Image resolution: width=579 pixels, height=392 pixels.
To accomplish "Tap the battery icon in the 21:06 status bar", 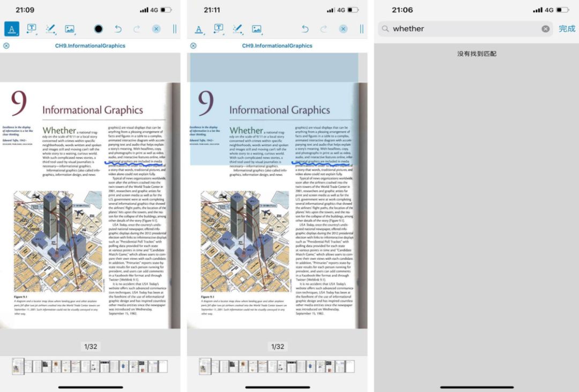I will [x=563, y=10].
